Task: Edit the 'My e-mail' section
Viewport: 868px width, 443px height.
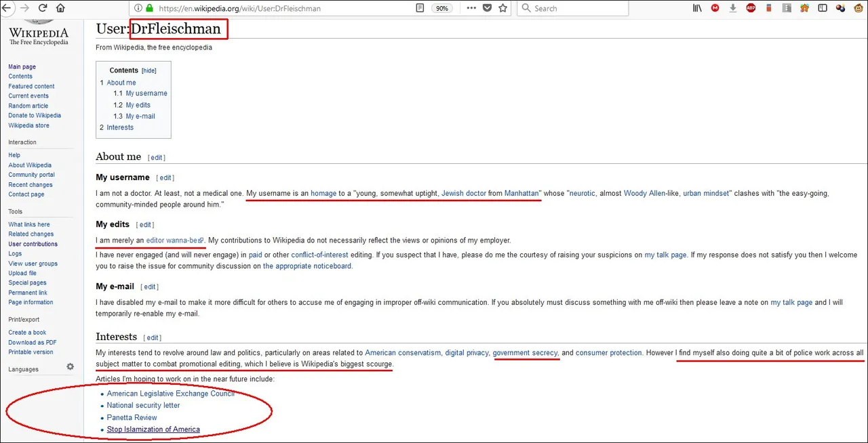Action: 150,287
